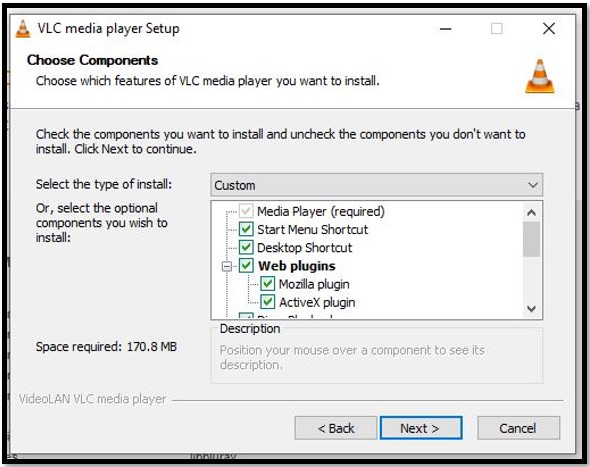Screen dimensions: 590x467
Task: Click the large VLC cone logo in header
Action: coord(540,76)
